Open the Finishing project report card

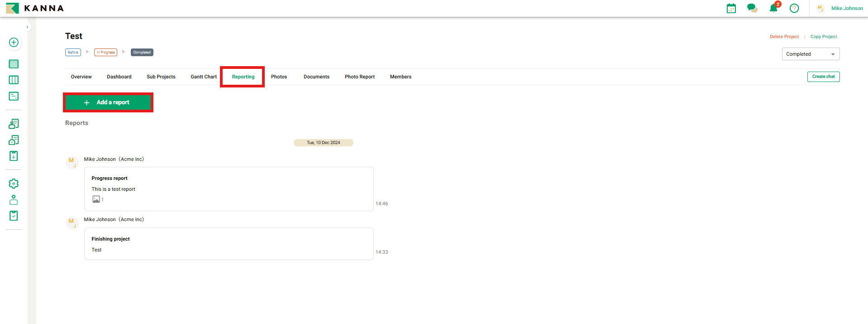coord(229,244)
